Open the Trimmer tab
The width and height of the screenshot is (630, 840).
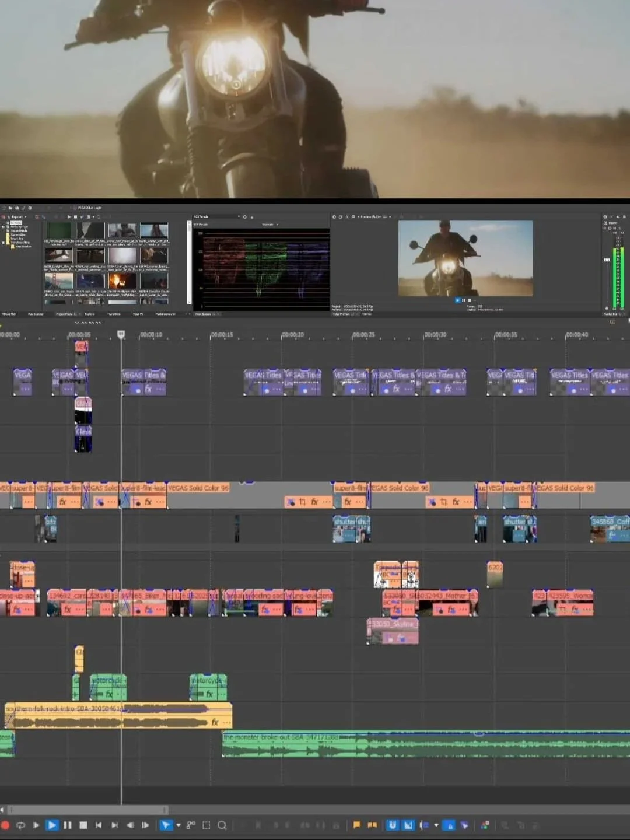tap(367, 314)
